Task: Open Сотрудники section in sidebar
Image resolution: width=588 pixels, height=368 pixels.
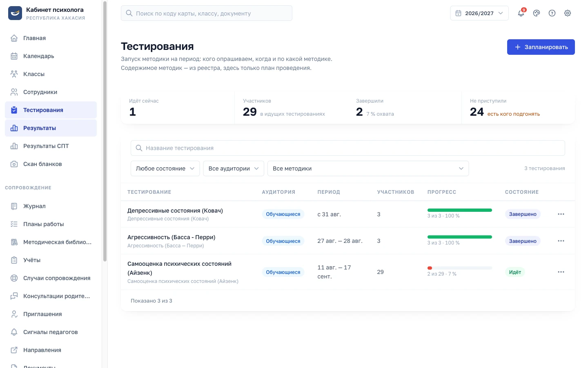Action: coord(51,92)
